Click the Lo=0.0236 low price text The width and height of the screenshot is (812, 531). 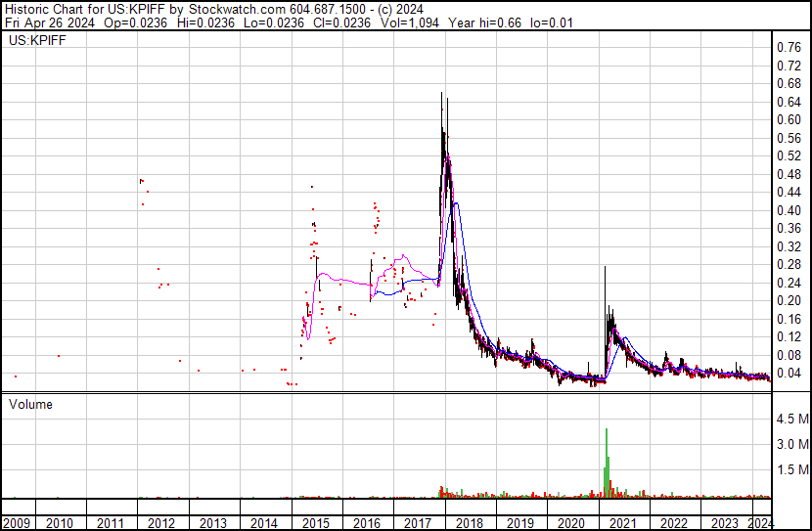[x=274, y=22]
